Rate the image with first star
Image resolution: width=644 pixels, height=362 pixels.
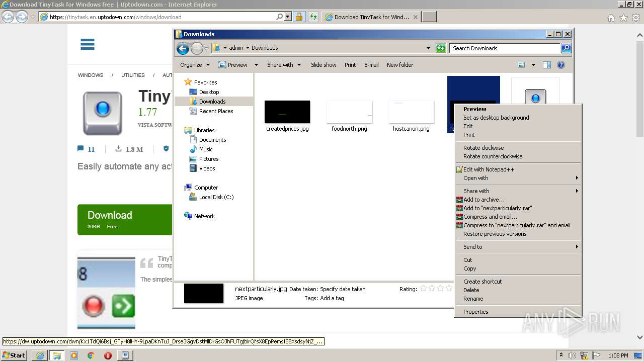coord(423,289)
